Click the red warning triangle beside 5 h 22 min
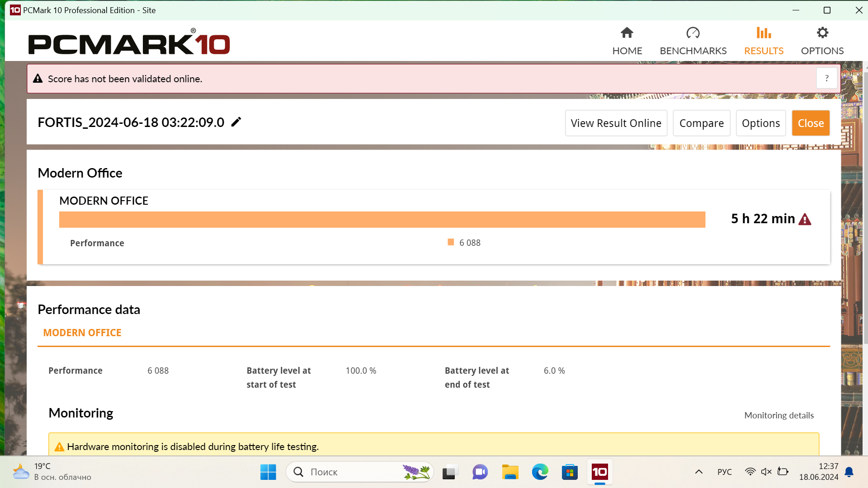This screenshot has height=488, width=868. tap(805, 220)
